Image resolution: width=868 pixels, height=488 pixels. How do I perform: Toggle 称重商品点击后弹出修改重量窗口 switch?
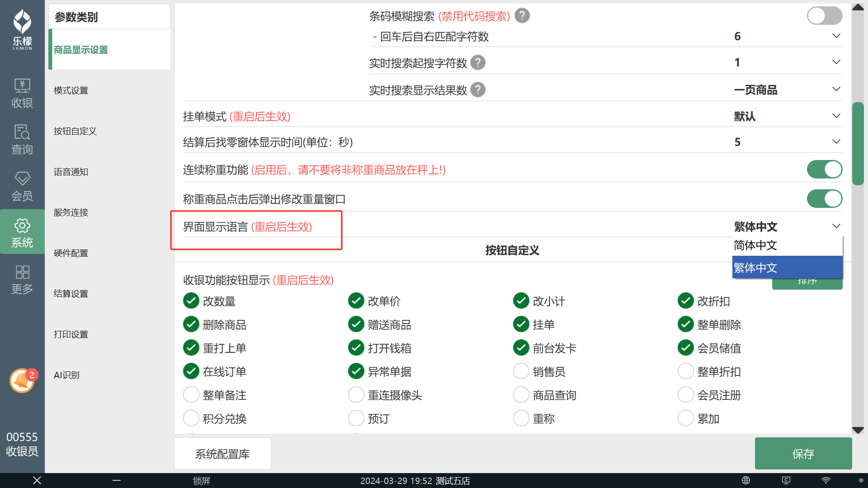coord(825,198)
